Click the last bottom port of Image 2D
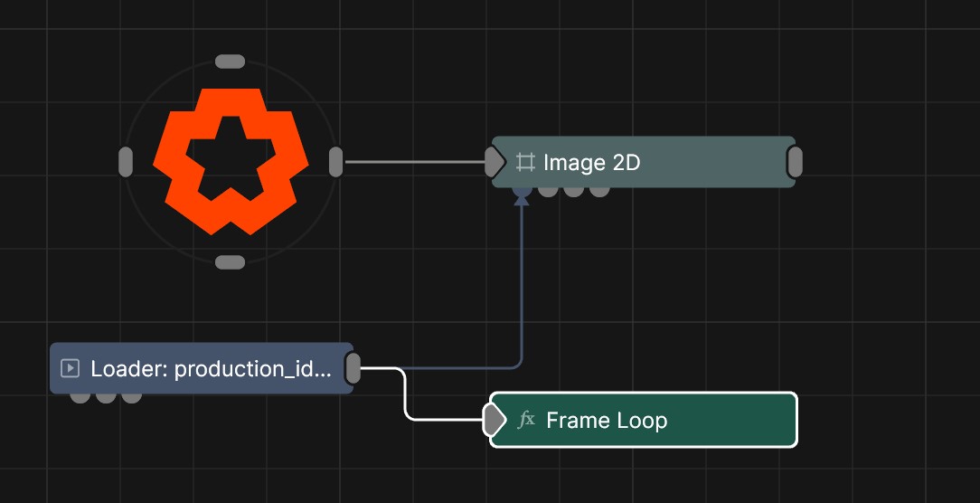The image size is (980, 503). click(x=599, y=190)
